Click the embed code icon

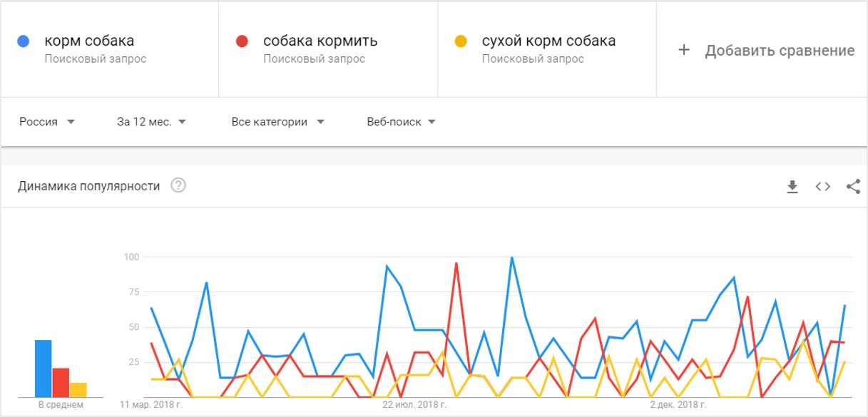point(823,187)
